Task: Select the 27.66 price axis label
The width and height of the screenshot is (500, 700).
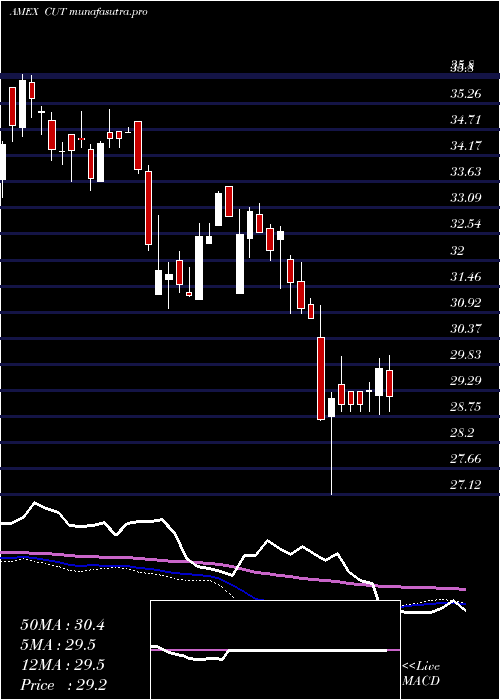Action: click(465, 458)
